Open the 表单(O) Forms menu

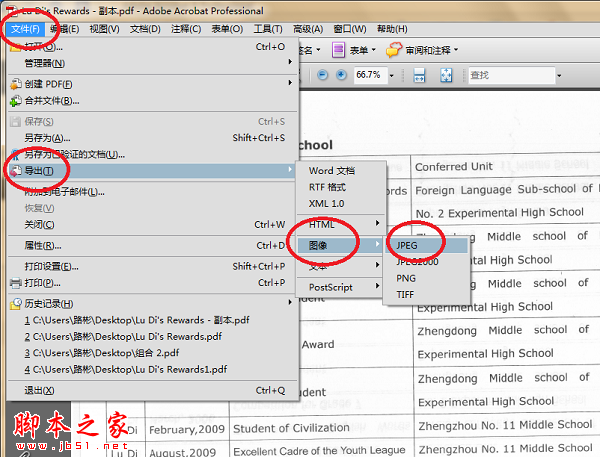coord(227,29)
